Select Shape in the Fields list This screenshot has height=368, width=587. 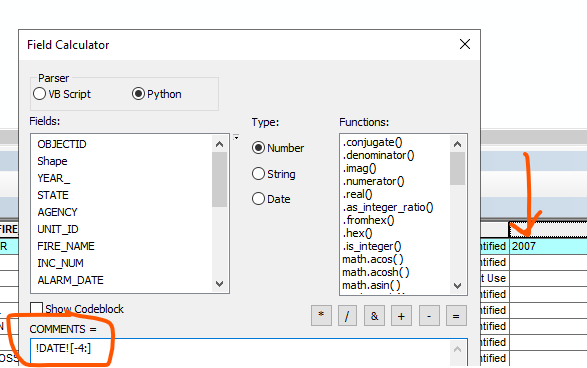click(x=52, y=161)
